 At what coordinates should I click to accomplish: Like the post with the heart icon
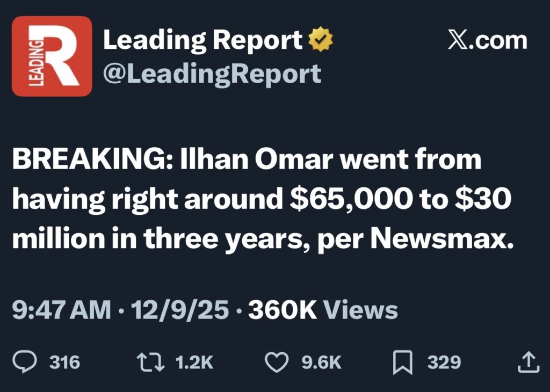coord(277,362)
